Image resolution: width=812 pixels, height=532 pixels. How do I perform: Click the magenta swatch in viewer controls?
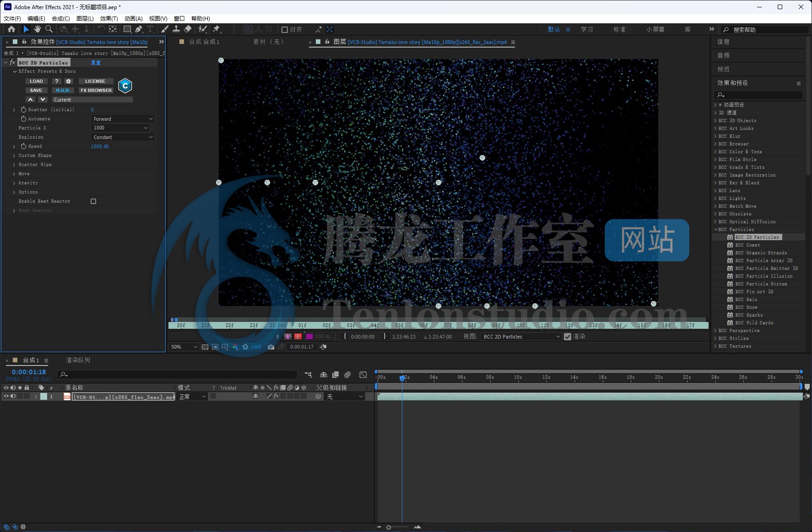point(309,337)
